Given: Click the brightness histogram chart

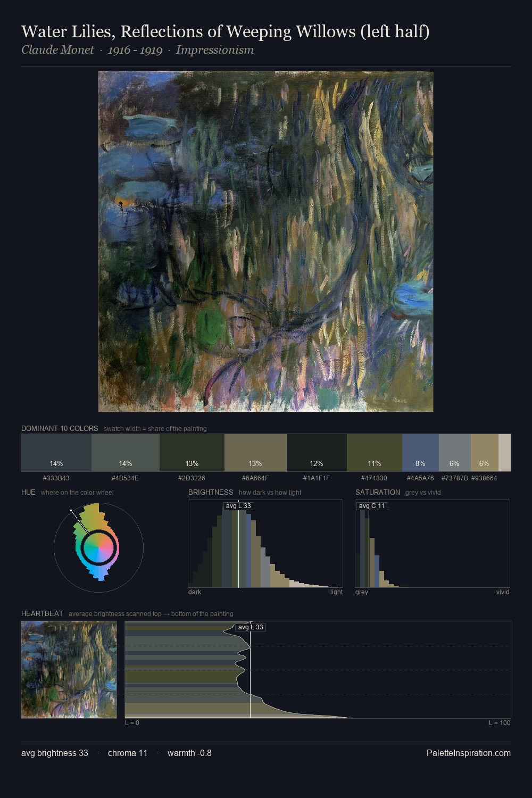Looking at the screenshot, I should [265, 544].
